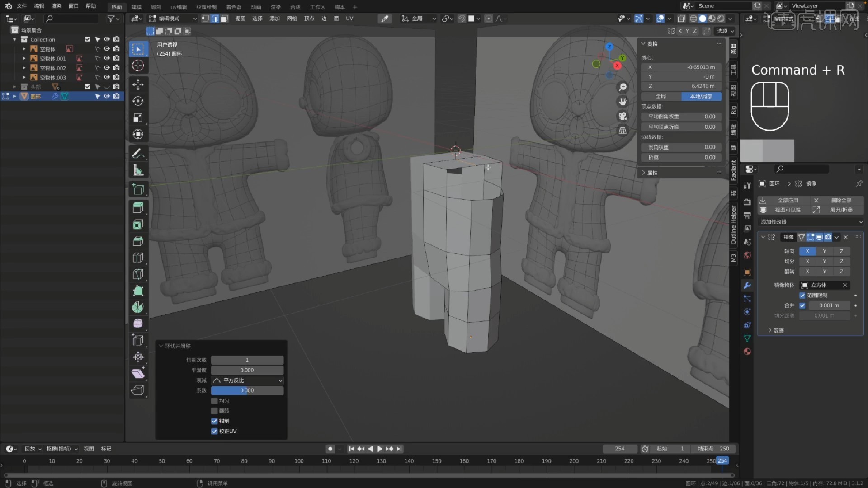The width and height of the screenshot is (868, 488).
Task: Open 编辑模式 mode dropdown
Action: point(173,19)
